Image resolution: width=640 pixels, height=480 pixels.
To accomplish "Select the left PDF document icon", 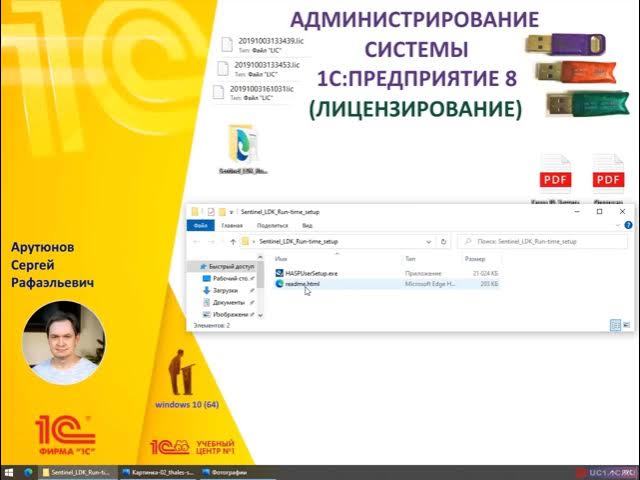I will [x=555, y=179].
